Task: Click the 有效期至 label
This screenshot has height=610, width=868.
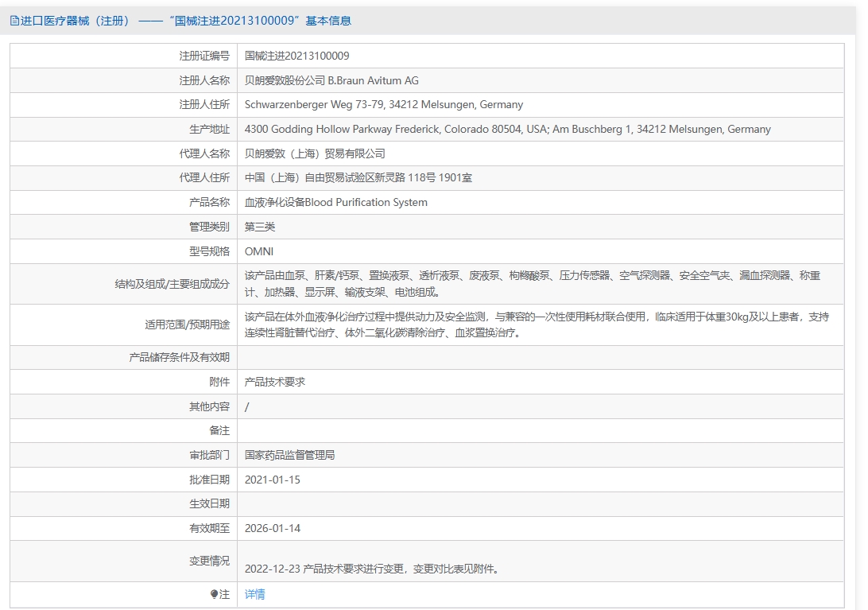Action: click(209, 529)
